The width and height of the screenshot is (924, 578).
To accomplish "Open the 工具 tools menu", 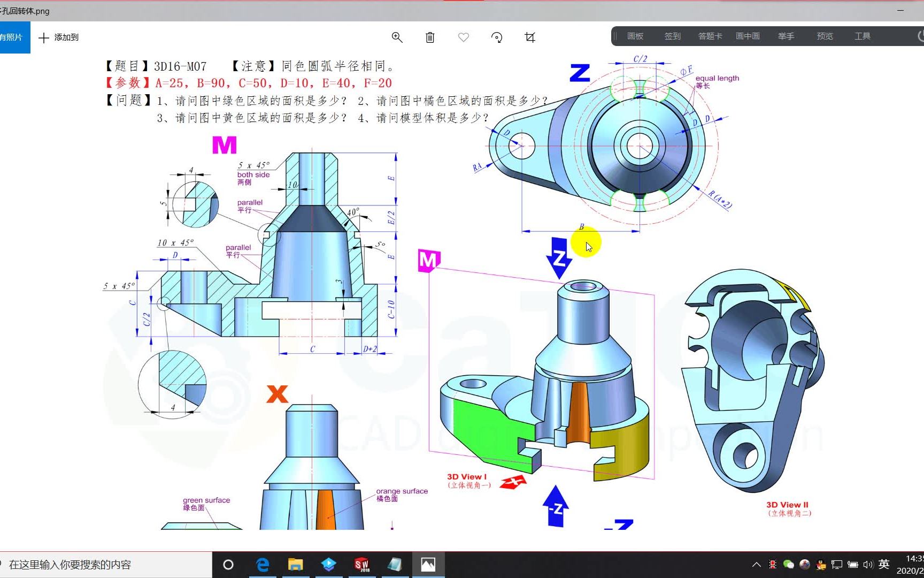I will click(861, 36).
